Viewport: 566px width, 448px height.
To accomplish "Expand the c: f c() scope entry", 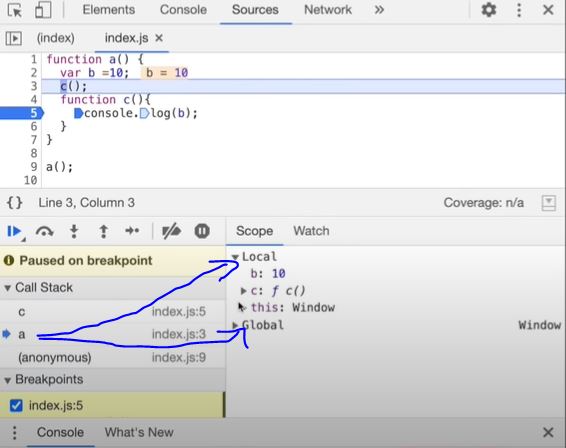I will (244, 291).
